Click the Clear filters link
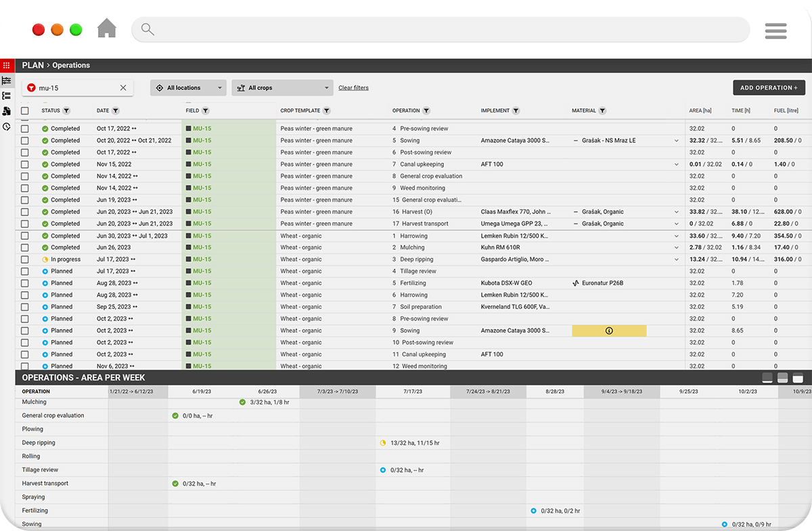Image resolution: width=812 pixels, height=531 pixels. [x=353, y=88]
